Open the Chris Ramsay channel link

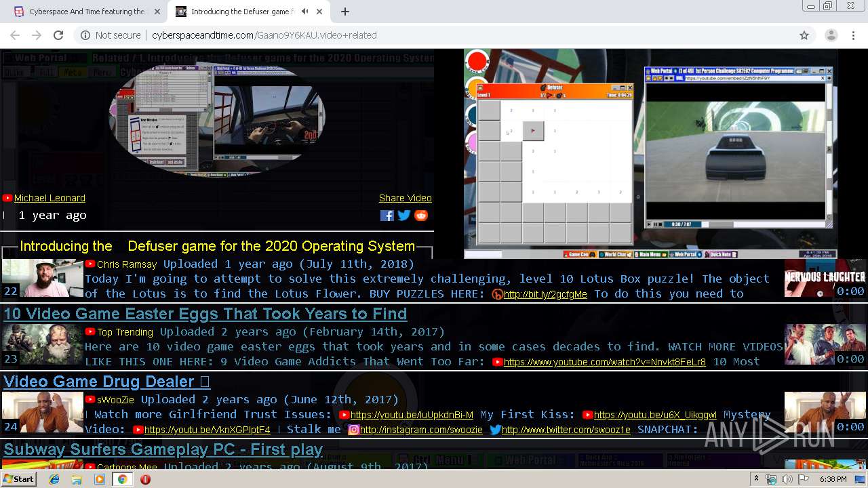click(x=127, y=264)
